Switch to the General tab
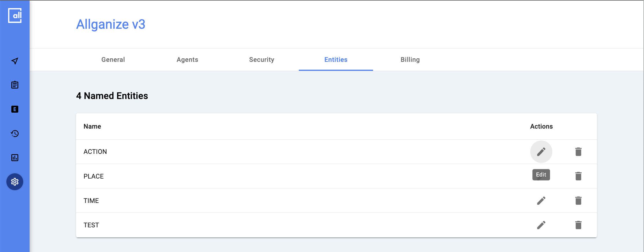This screenshot has width=644, height=252. [x=113, y=60]
